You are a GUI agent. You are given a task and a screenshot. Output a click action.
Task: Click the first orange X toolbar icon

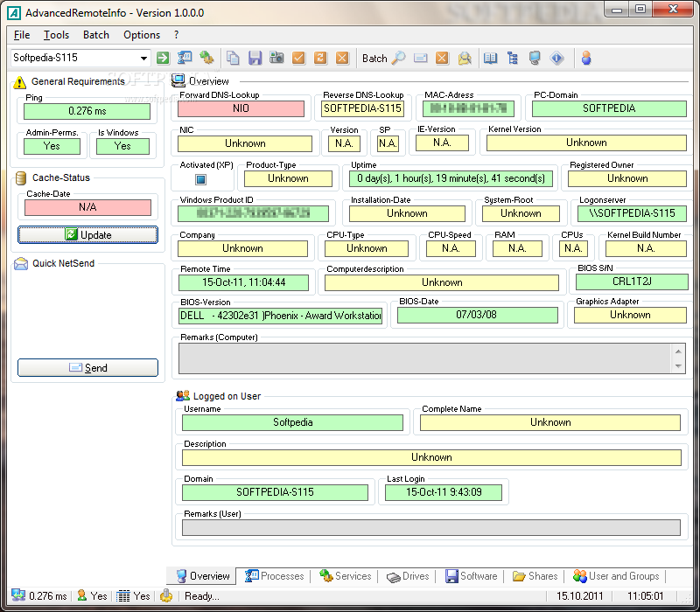tap(342, 58)
